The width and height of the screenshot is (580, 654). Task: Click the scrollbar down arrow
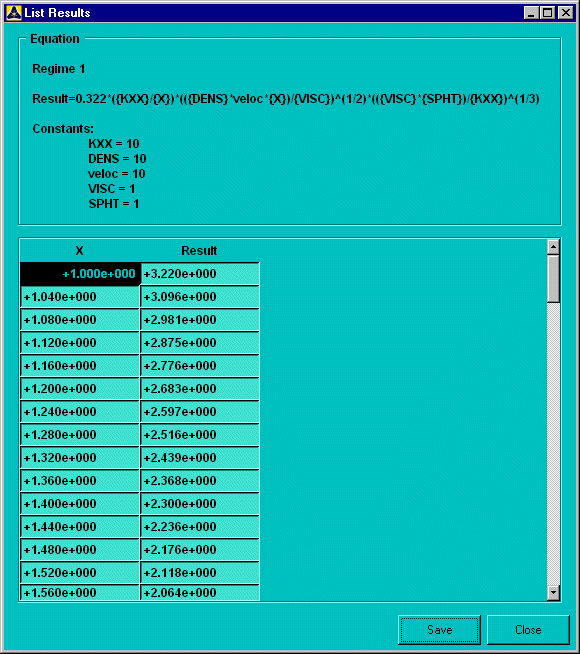(553, 592)
